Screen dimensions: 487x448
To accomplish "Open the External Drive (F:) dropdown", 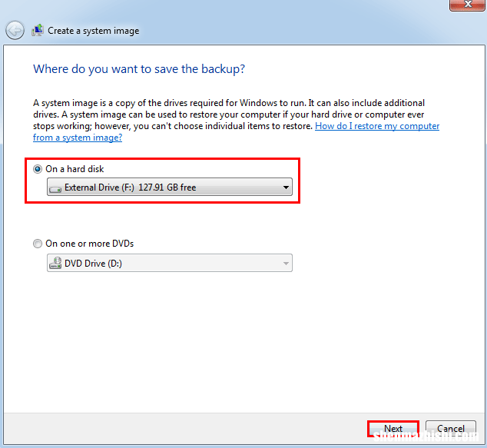I will (x=170, y=187).
